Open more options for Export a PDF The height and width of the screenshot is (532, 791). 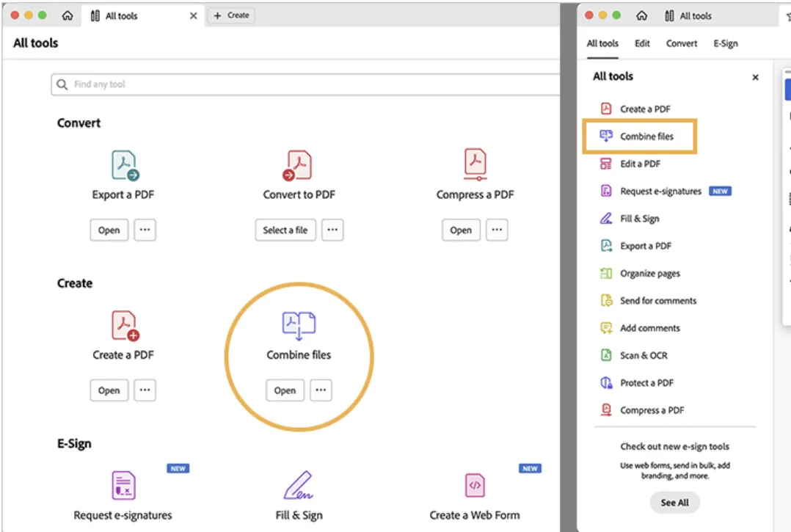pyautogui.click(x=145, y=230)
